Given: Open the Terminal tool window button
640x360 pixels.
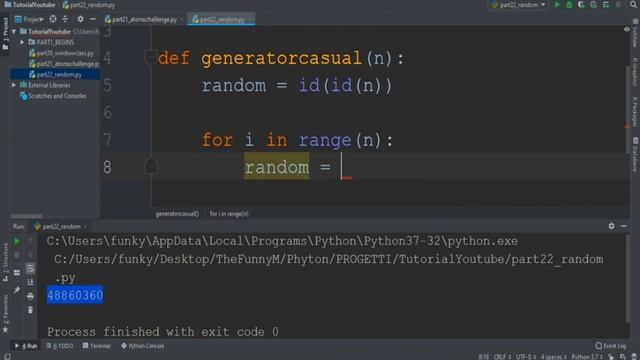Looking at the screenshot, I should 97,346.
